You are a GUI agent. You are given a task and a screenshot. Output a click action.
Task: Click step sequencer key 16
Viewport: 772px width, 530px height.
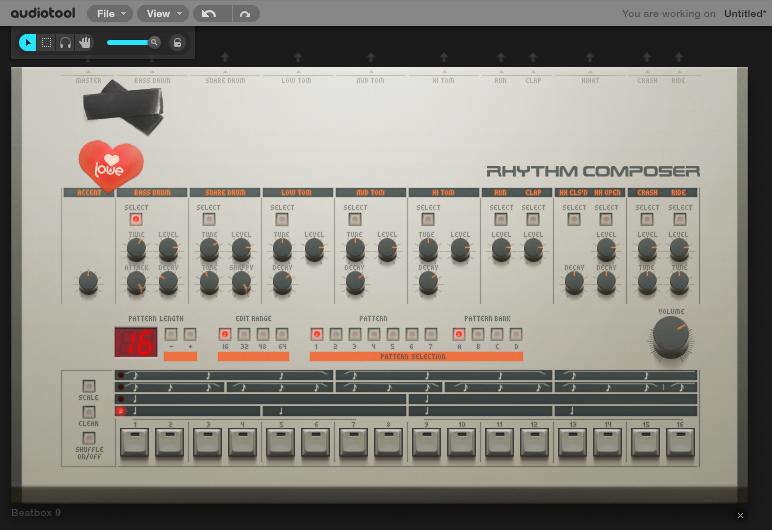pyautogui.click(x=680, y=442)
